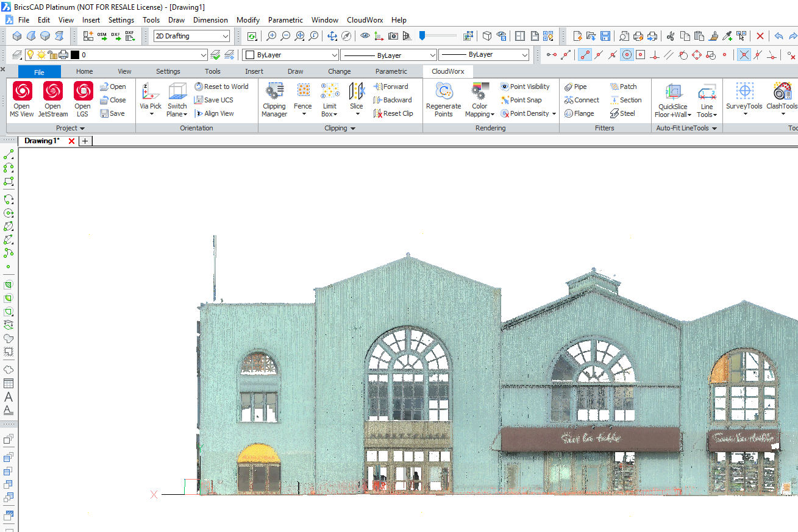
Task: Click the red X Delete toolbar icon
Action: pyautogui.click(x=760, y=36)
